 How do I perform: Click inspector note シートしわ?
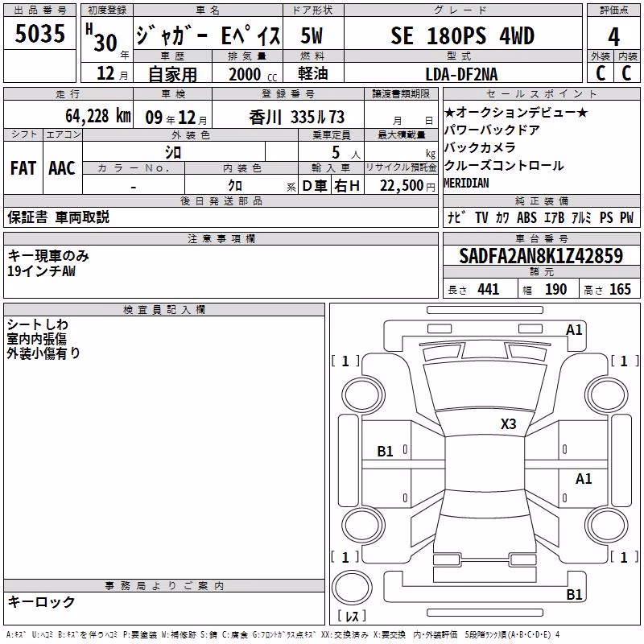tap(37, 324)
